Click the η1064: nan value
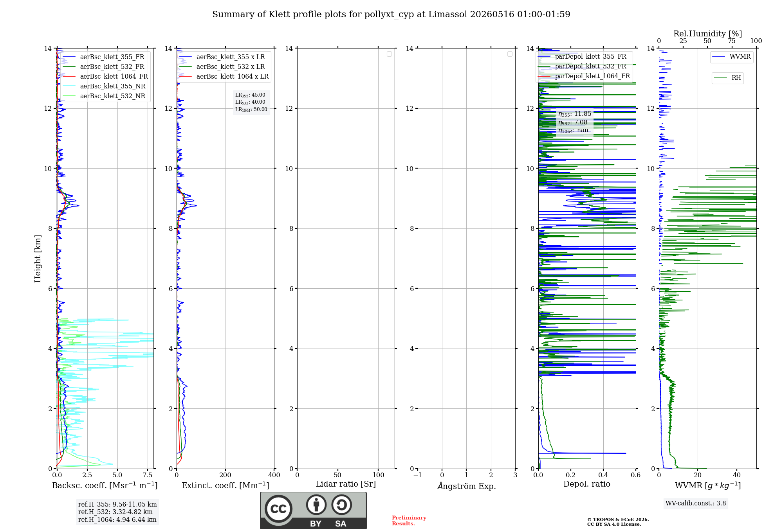783x532 pixels. [x=573, y=131]
